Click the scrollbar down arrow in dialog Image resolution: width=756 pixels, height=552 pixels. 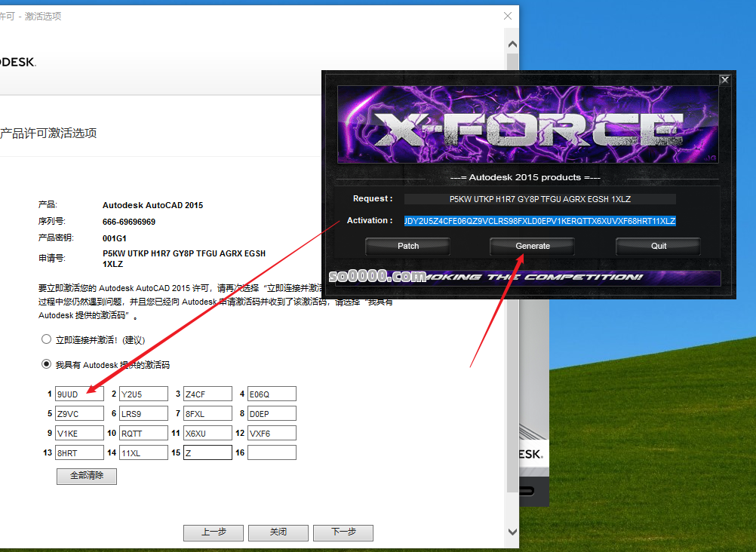[x=513, y=532]
